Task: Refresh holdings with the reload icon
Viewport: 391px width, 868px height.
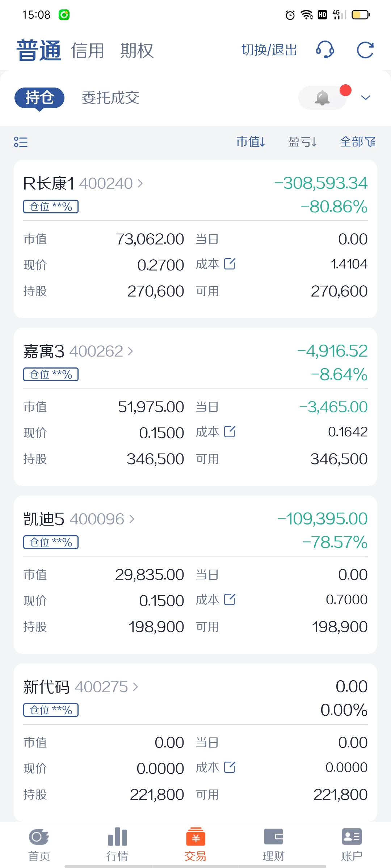Action: coord(365,50)
